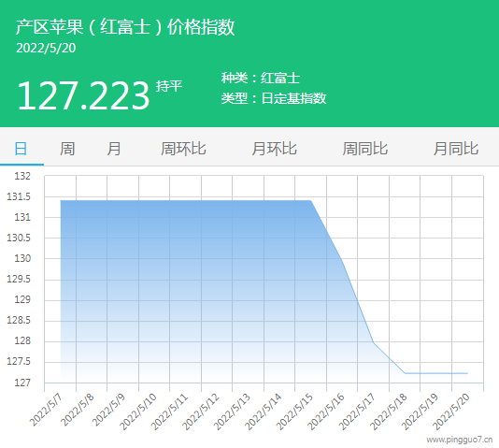Image resolution: width=499 pixels, height=448 pixels.
Task: Click the index value 127.223
Action: coord(83,95)
